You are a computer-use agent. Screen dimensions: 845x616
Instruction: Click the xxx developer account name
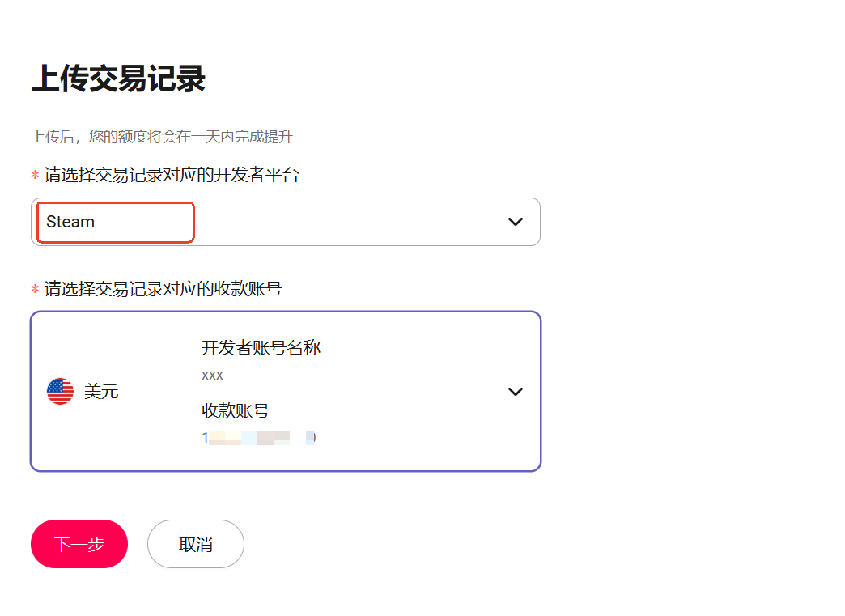[212, 376]
